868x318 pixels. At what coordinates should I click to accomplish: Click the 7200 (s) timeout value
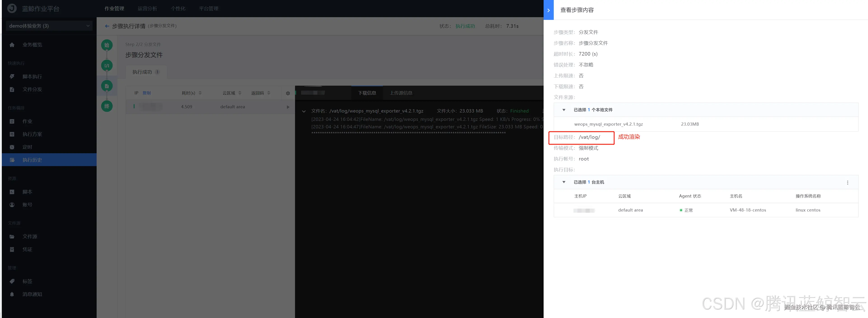pyautogui.click(x=588, y=54)
